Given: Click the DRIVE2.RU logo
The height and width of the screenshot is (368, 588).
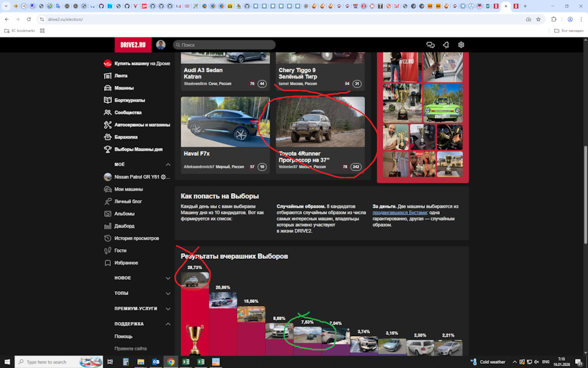Looking at the screenshot, I should pos(133,45).
